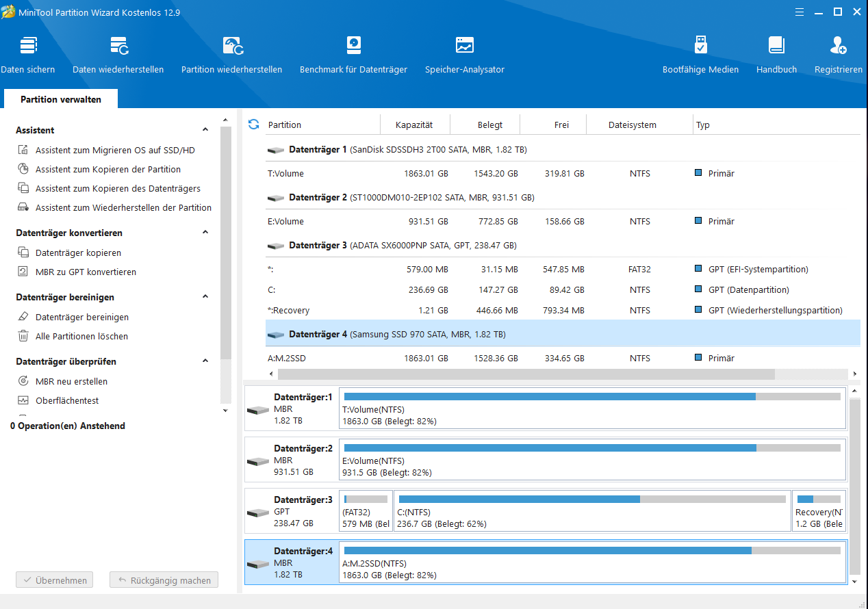Launch Assistent zum Kopieren des Datenträgers
Image resolution: width=868 pixels, height=609 pixels.
(x=118, y=188)
